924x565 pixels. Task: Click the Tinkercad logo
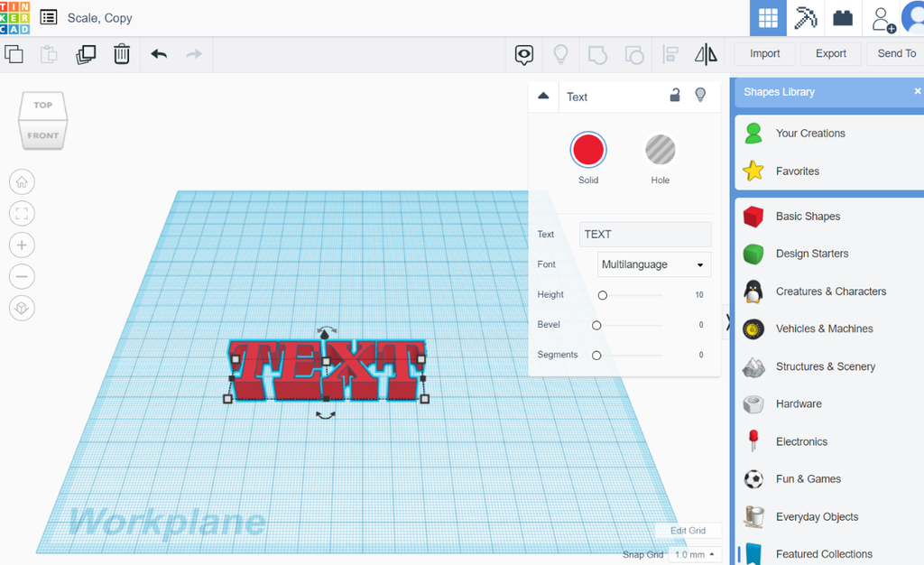click(x=14, y=18)
